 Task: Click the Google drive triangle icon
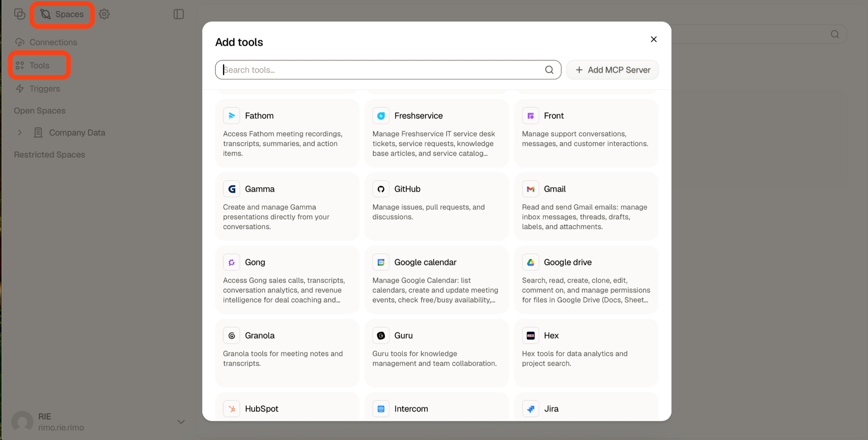tap(531, 262)
